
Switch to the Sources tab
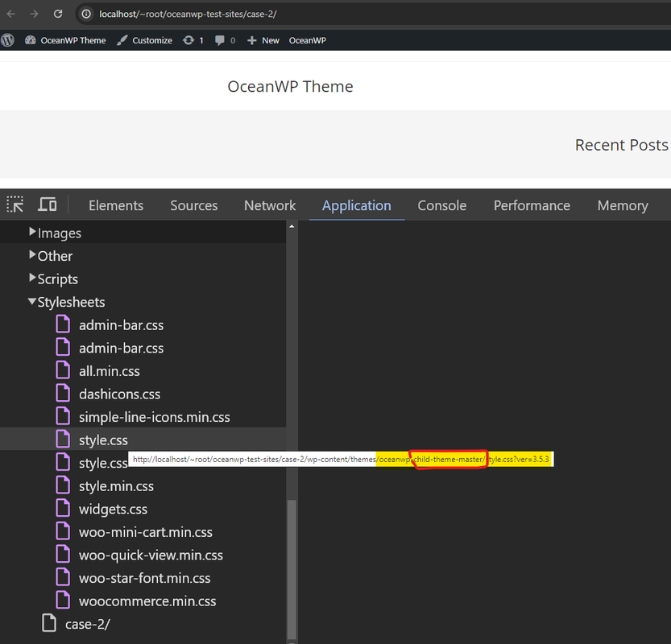(194, 205)
